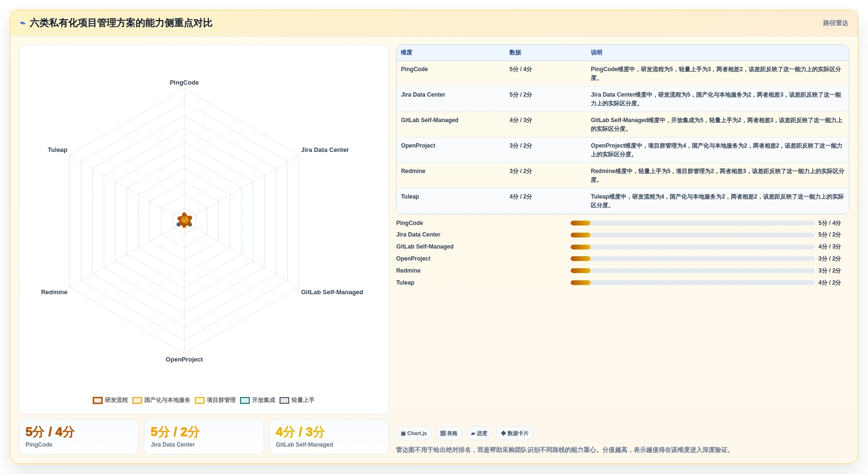Click the Chart.js tag
The image size is (868, 474).
(x=414, y=434)
